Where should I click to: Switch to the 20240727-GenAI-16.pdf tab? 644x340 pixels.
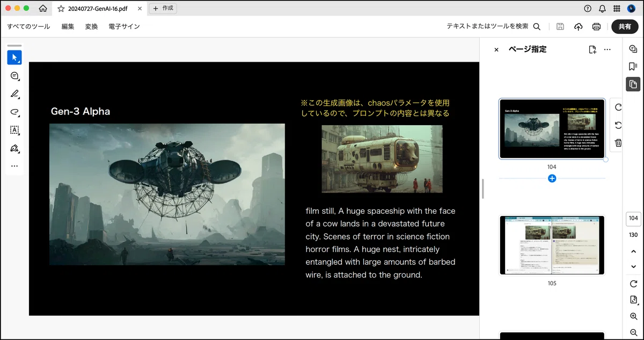tap(98, 9)
